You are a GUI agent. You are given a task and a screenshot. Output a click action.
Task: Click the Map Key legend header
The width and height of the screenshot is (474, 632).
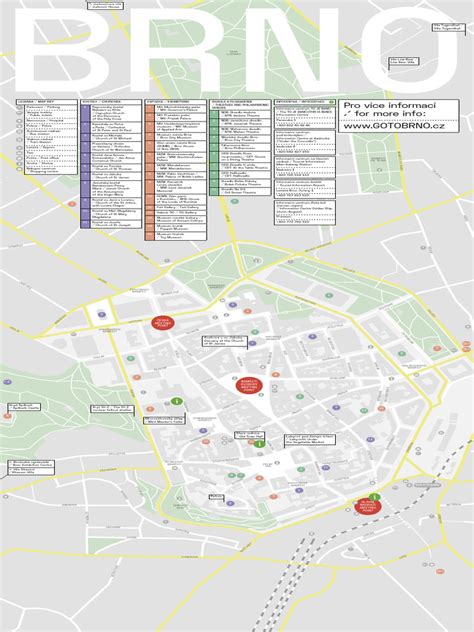(47, 102)
